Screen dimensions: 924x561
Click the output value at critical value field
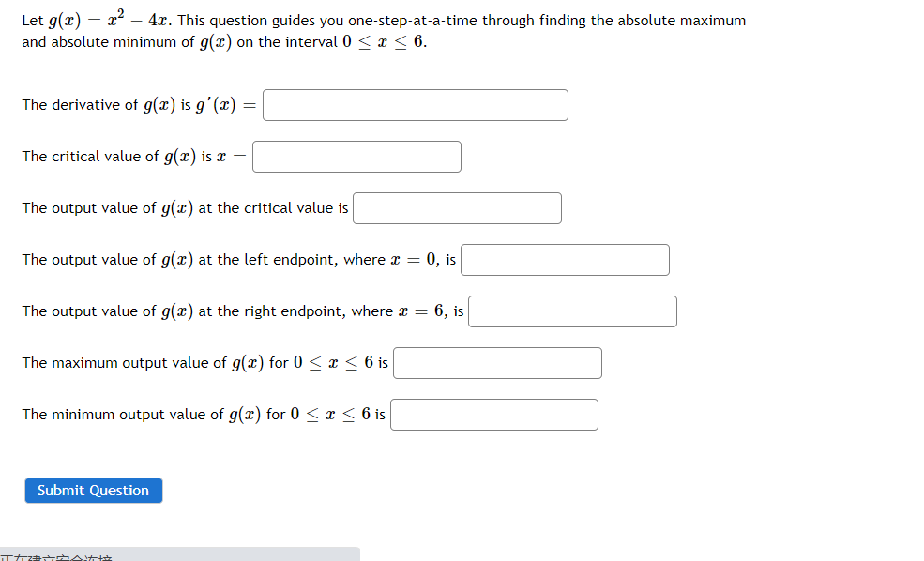[457, 207]
